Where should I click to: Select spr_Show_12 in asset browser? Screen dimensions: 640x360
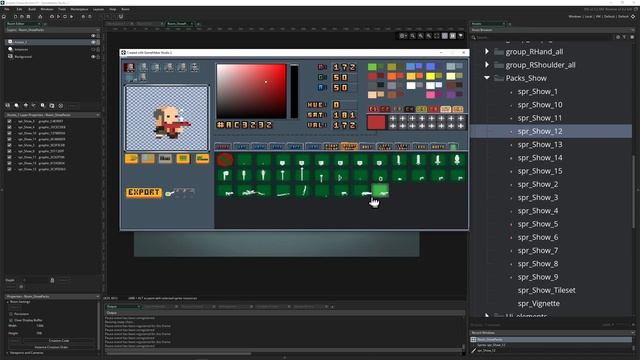[540, 131]
